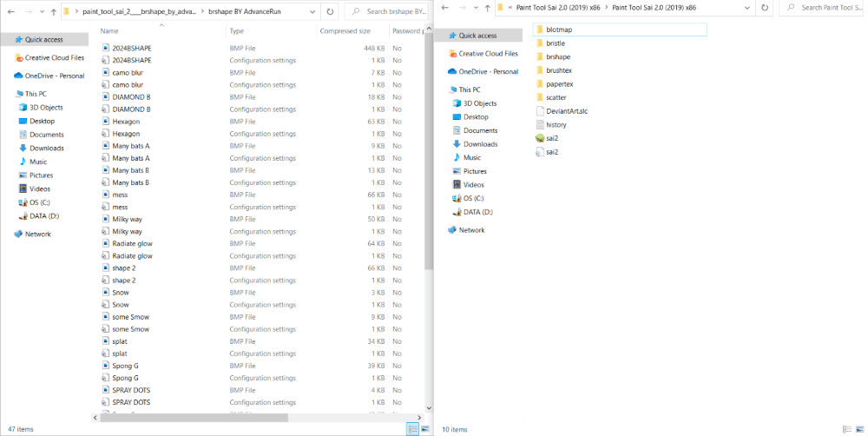The image size is (868, 436).
Task: Click Back arrow in Paint Tool Sai window
Action: tap(444, 8)
